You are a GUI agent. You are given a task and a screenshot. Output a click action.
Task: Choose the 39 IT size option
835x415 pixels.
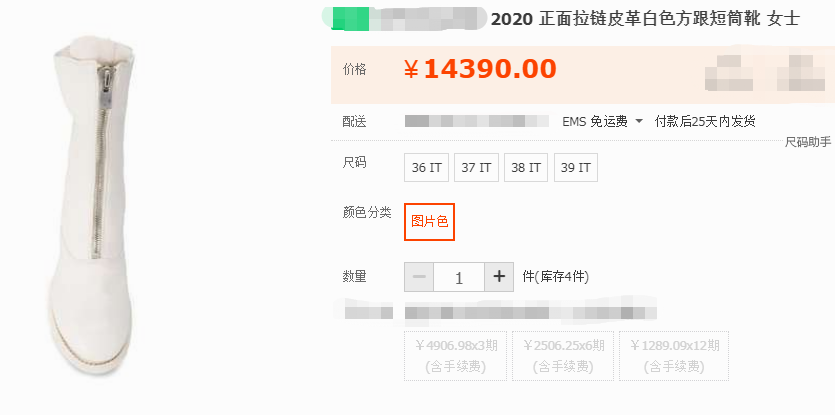coord(576,167)
